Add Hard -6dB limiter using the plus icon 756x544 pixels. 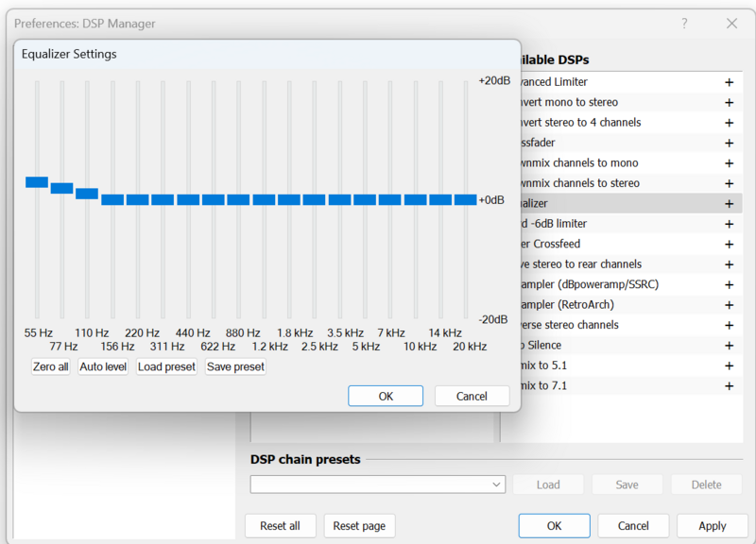pyautogui.click(x=729, y=223)
